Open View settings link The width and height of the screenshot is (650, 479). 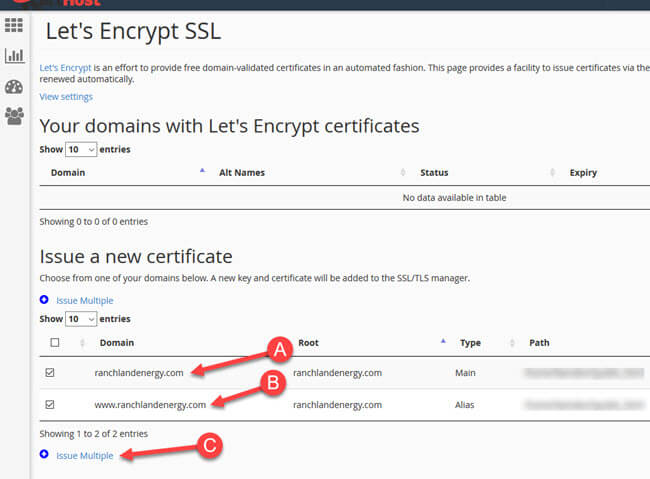66,97
